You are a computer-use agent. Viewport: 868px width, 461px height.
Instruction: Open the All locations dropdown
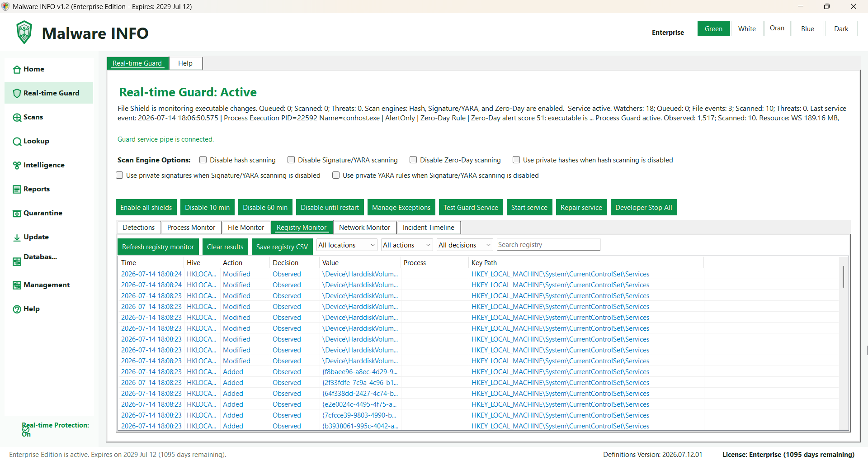[x=347, y=245]
